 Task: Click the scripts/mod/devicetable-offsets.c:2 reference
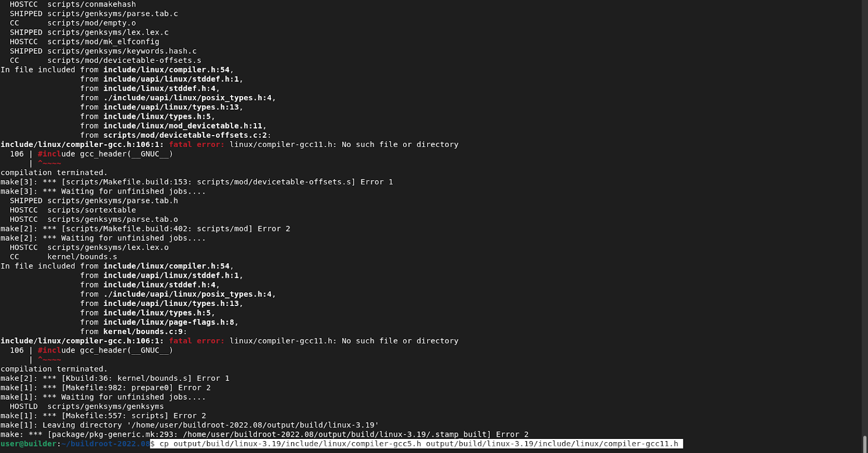tap(186, 135)
